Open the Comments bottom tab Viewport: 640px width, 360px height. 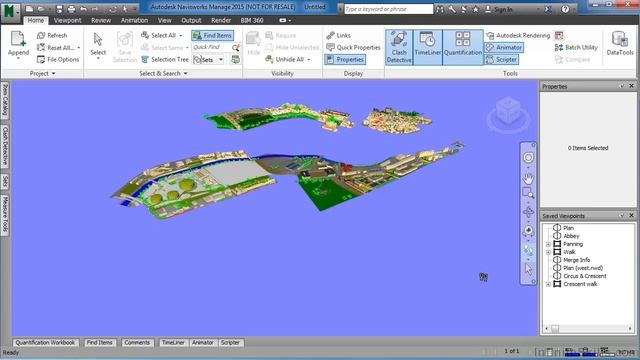coord(137,343)
